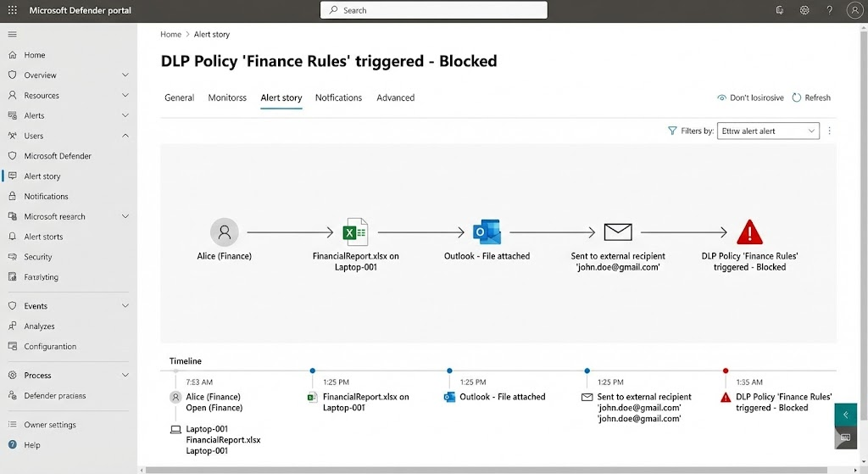Click the Refresh button
This screenshot has height=474, width=868.
pos(811,98)
